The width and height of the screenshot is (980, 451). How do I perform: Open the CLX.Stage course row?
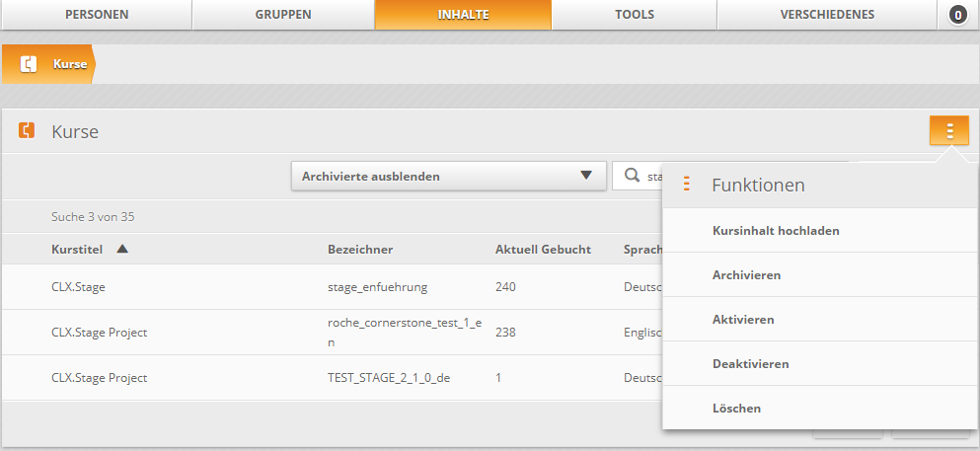(x=78, y=287)
